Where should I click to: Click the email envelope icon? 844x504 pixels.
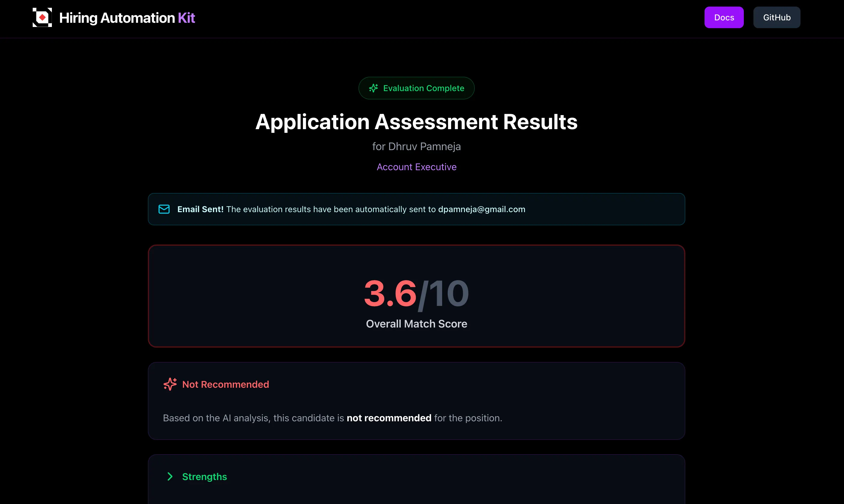164,209
